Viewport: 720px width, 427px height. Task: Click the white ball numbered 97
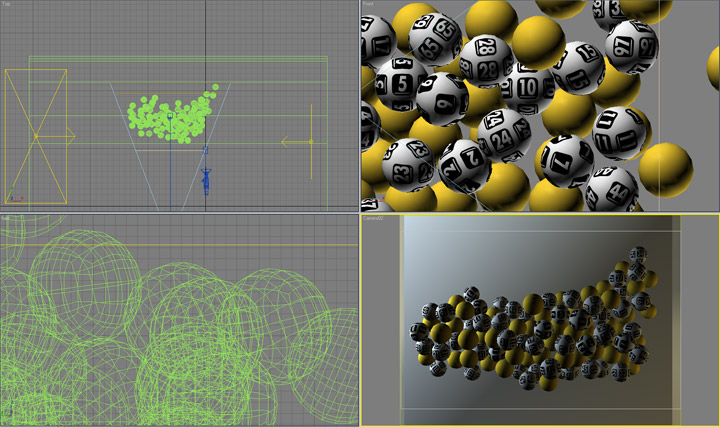point(632,46)
